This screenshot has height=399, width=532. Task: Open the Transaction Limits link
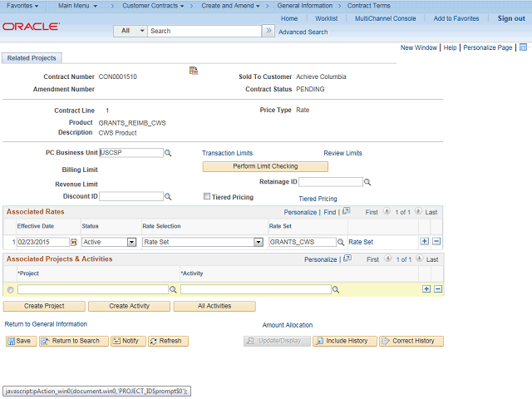point(227,153)
